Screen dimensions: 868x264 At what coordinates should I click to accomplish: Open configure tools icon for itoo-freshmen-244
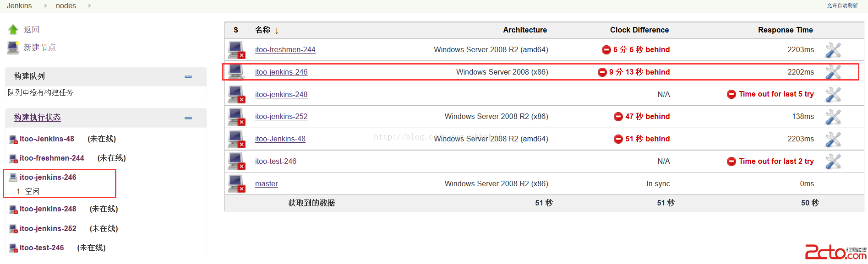click(833, 50)
